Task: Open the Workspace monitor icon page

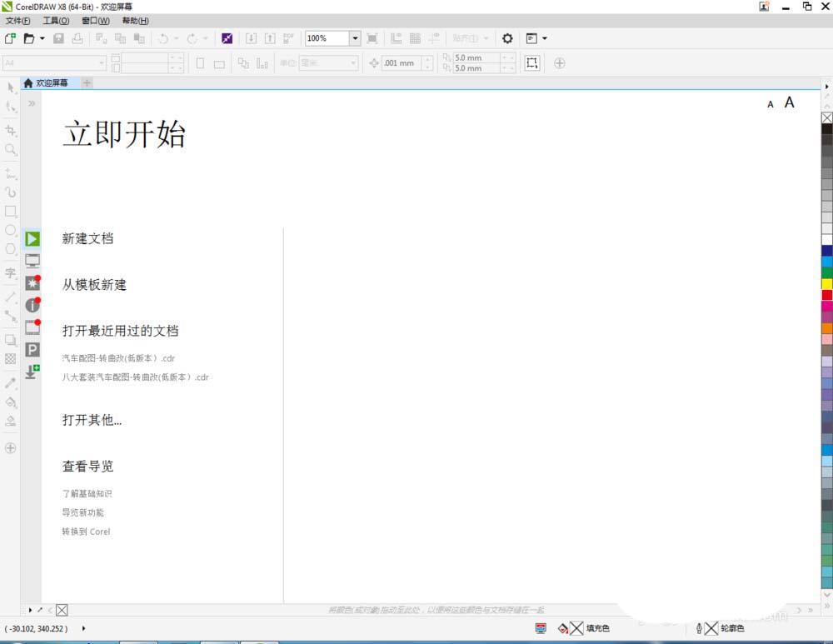Action: point(32,261)
